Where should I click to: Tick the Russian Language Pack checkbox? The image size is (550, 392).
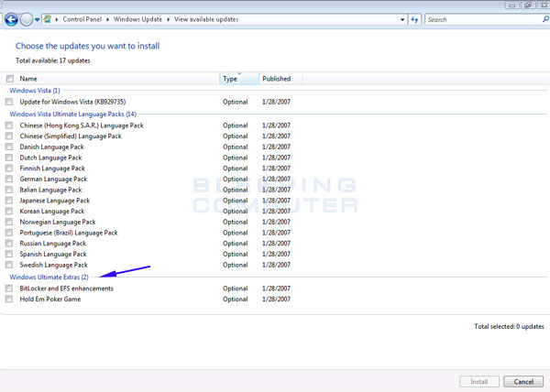(x=9, y=244)
